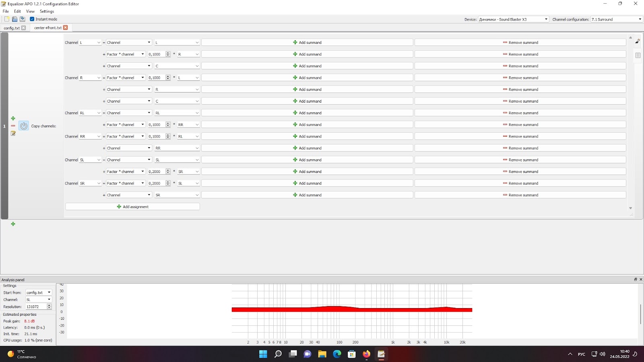Click the network icon in system tray

(594, 354)
